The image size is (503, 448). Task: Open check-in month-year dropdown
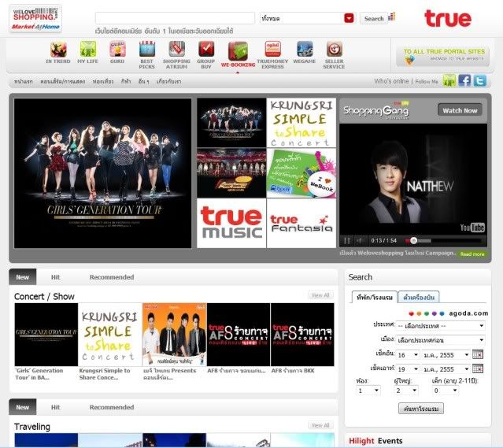pyautogui.click(x=446, y=354)
